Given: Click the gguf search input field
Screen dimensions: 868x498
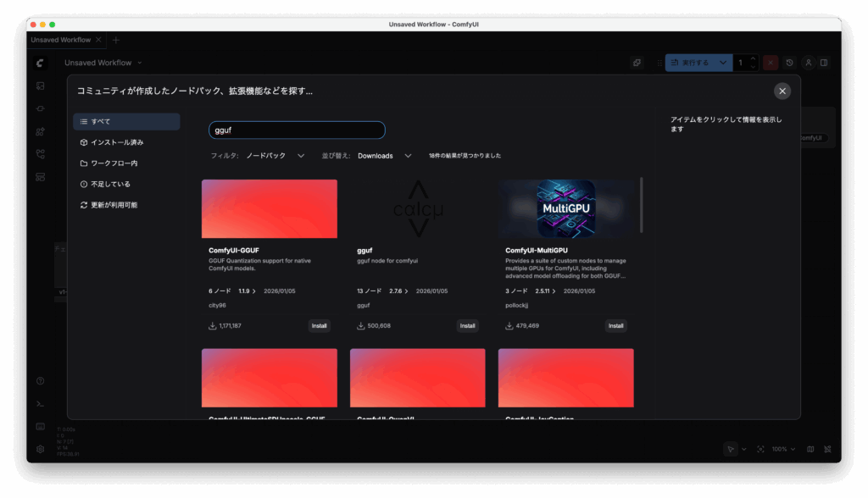Looking at the screenshot, I should [297, 130].
